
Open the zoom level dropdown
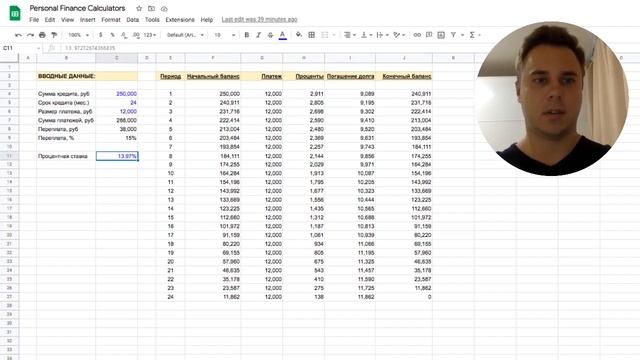78,35
